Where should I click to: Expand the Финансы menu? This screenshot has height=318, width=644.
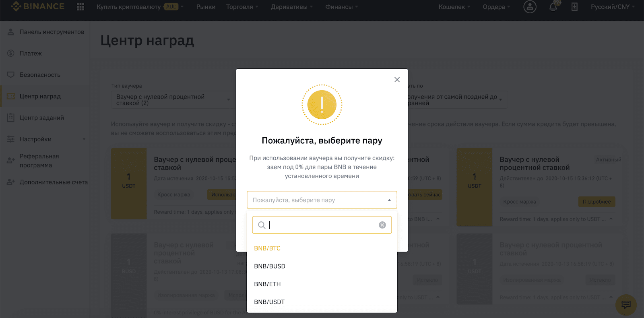pos(342,7)
